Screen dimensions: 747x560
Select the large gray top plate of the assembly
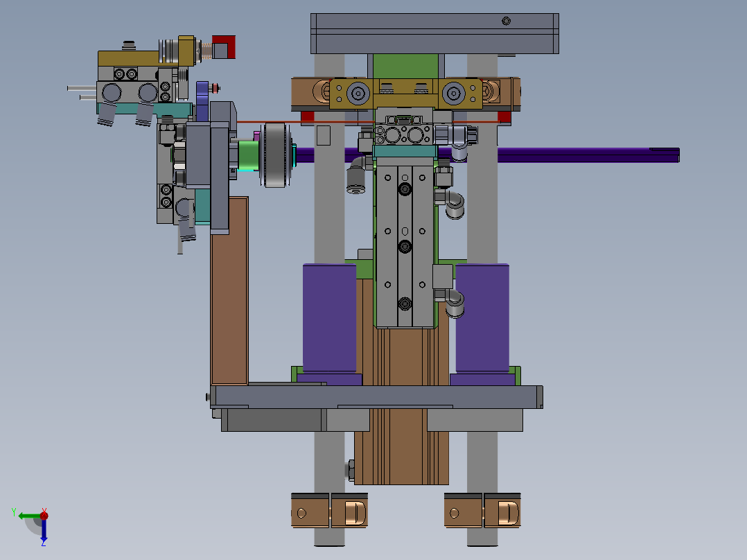[x=434, y=33]
